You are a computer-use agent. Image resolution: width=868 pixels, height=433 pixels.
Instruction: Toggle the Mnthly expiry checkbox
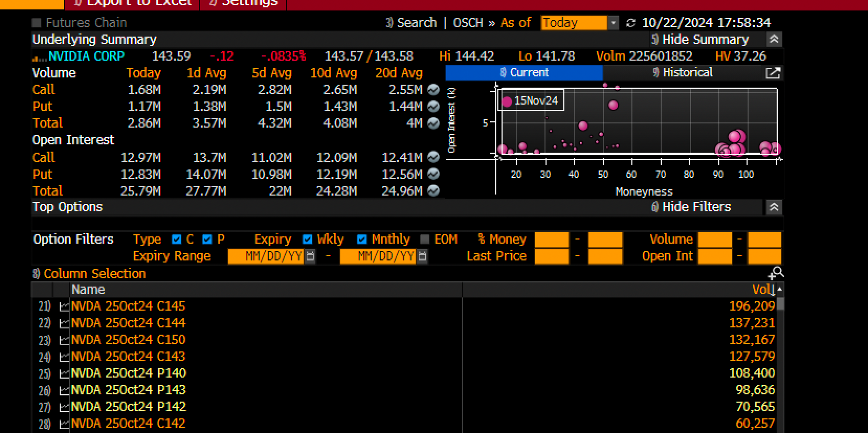pos(362,240)
